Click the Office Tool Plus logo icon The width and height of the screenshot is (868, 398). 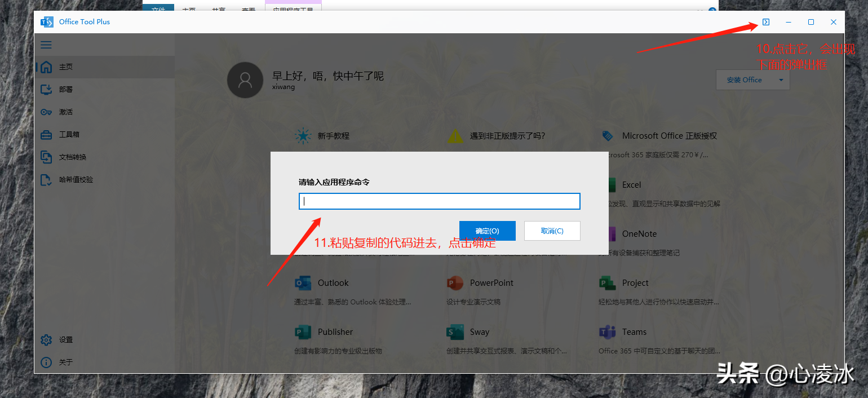coord(47,22)
